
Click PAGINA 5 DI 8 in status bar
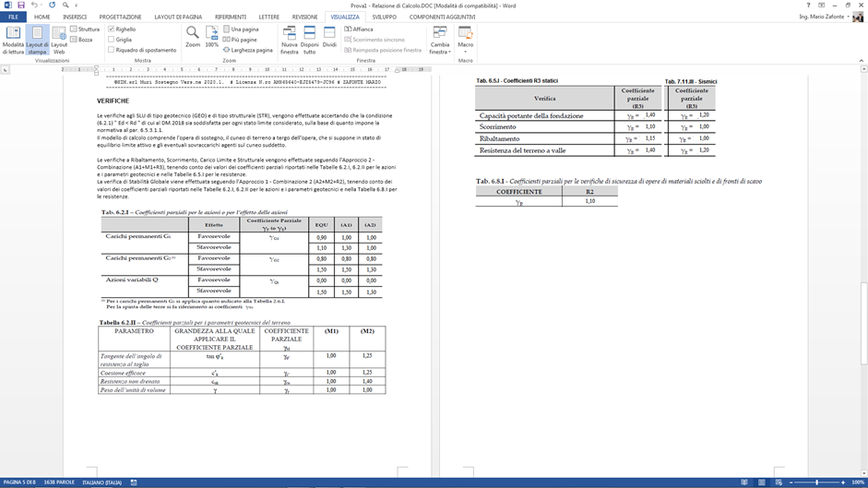[x=19, y=482]
